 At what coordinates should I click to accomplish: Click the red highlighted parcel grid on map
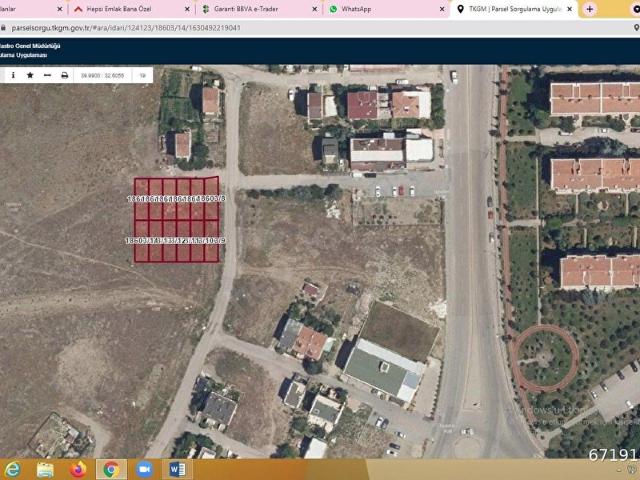176,220
